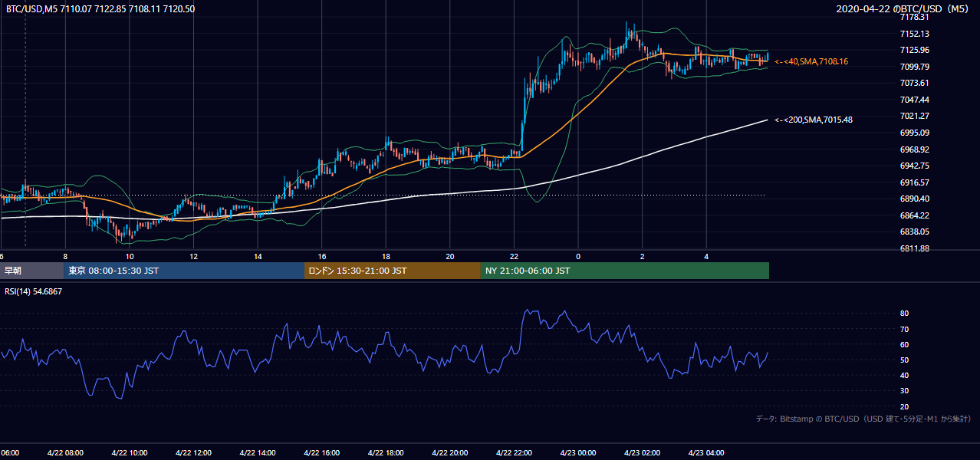This screenshot has height=460, width=980.
Task: Click price axis label 7099.79
Action: 915,67
